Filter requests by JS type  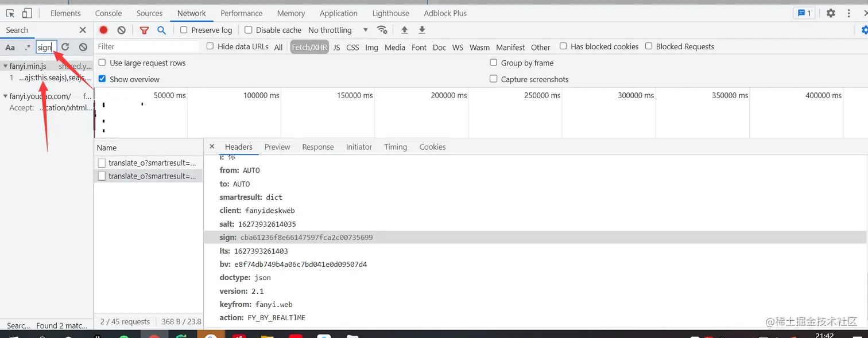tap(337, 47)
